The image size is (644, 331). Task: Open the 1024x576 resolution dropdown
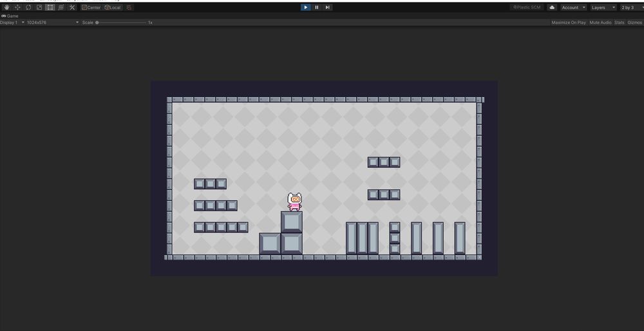click(x=53, y=23)
